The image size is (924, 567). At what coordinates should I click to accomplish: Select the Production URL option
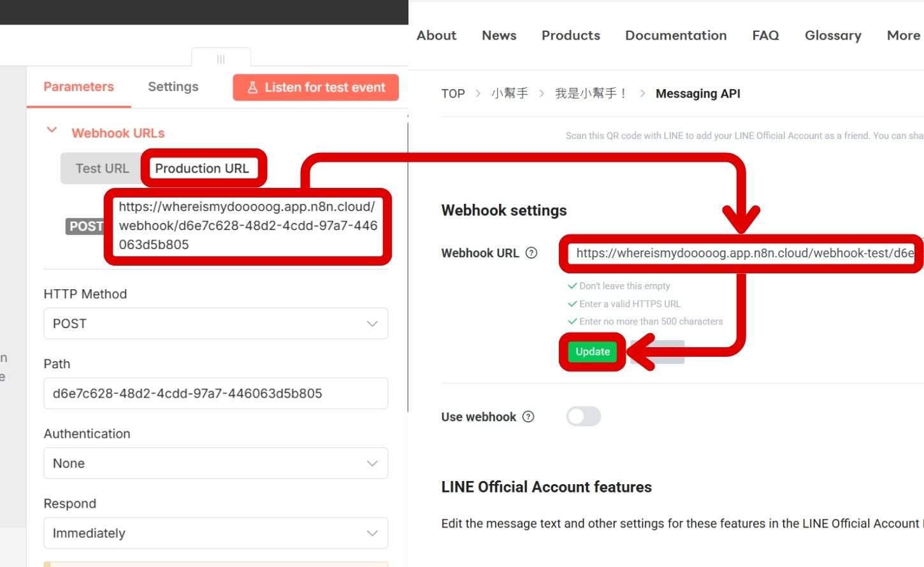(x=202, y=169)
